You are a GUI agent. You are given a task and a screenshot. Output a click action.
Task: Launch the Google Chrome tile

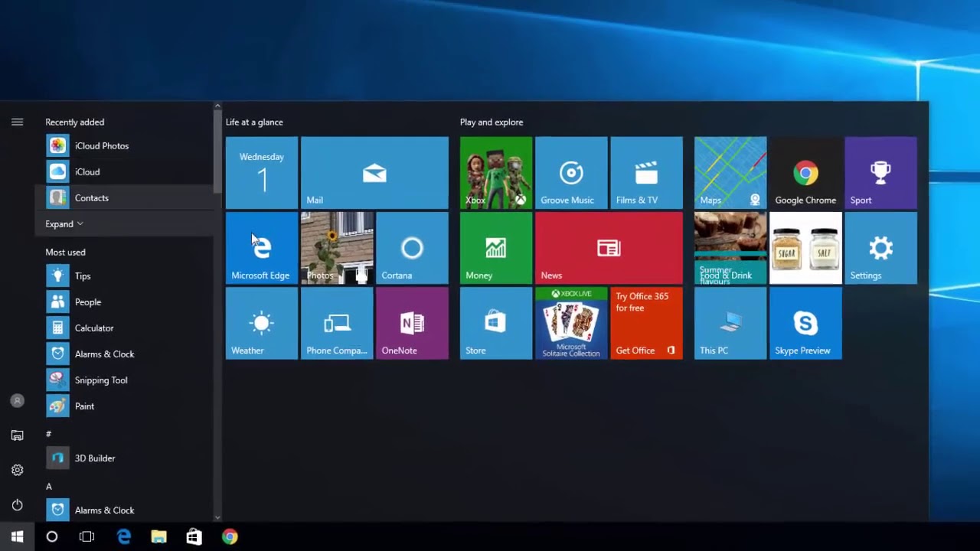click(x=805, y=173)
